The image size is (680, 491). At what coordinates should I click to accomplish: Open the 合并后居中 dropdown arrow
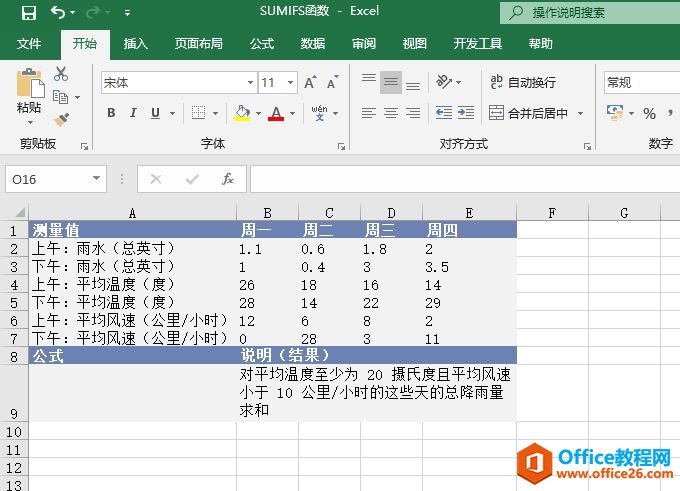coord(580,114)
